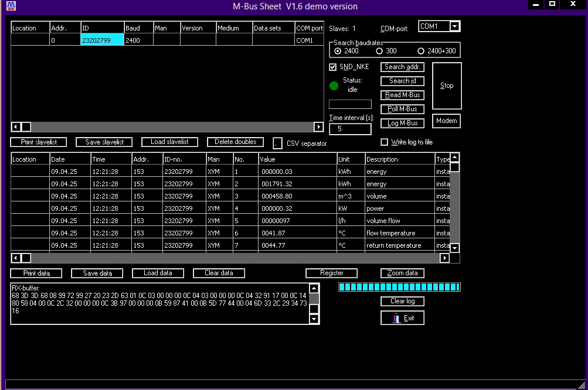Click slave list scrollbar left arrow

16,126
